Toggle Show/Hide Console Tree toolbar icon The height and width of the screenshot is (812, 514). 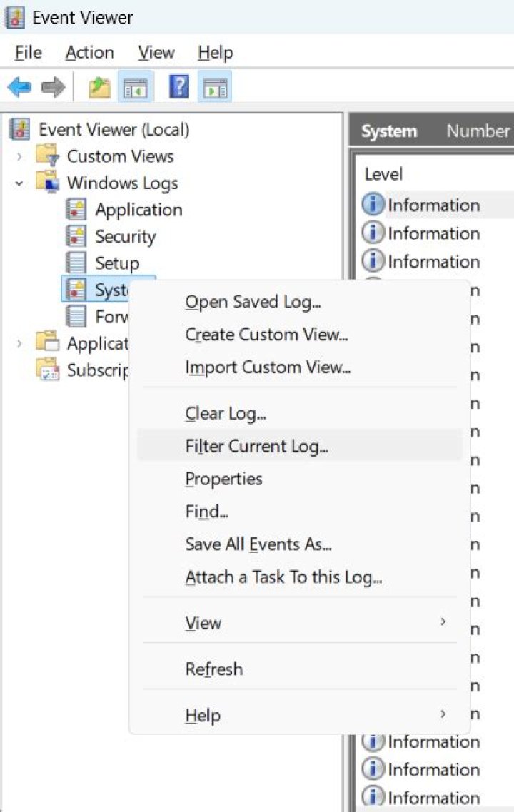[x=135, y=88]
